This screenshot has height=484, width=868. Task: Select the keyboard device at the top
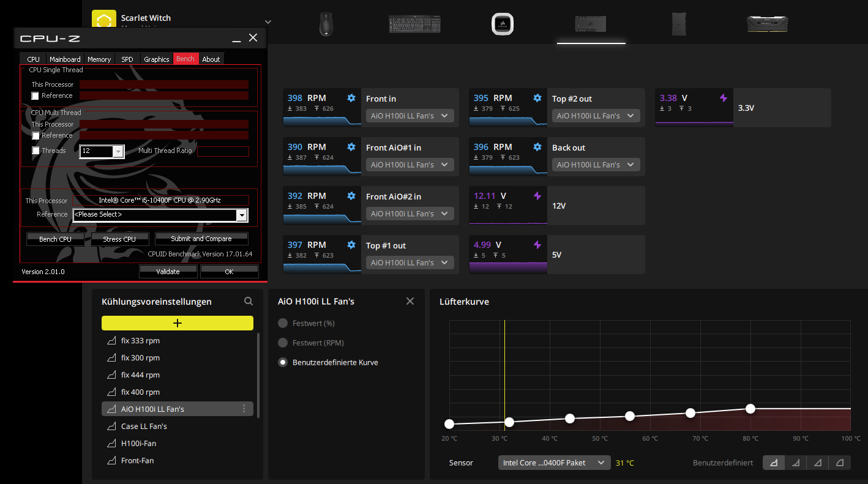tap(414, 24)
